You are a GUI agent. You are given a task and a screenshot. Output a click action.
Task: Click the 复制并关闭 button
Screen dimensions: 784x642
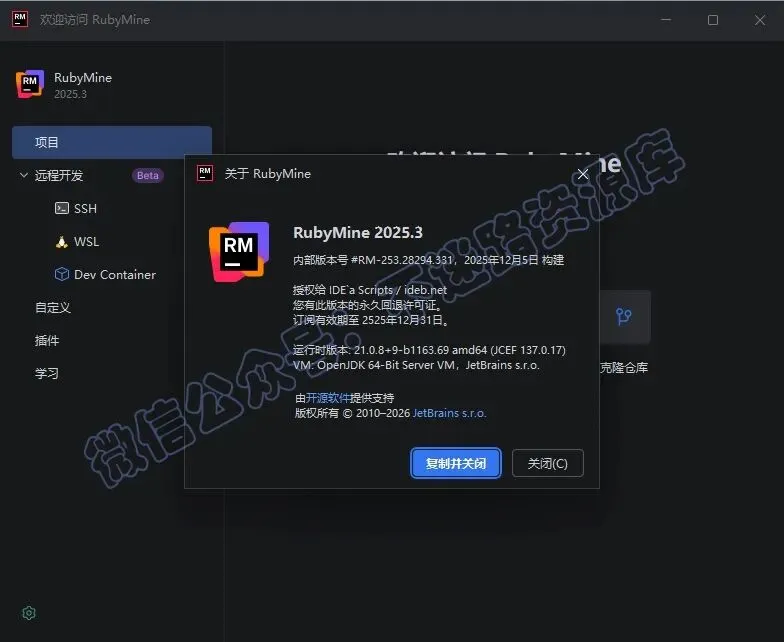(x=456, y=464)
